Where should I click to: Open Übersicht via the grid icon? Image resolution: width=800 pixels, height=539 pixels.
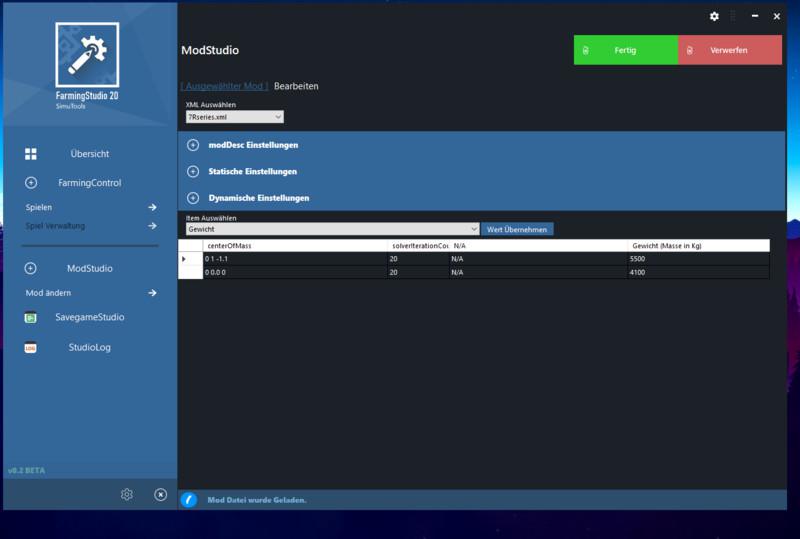(31, 154)
